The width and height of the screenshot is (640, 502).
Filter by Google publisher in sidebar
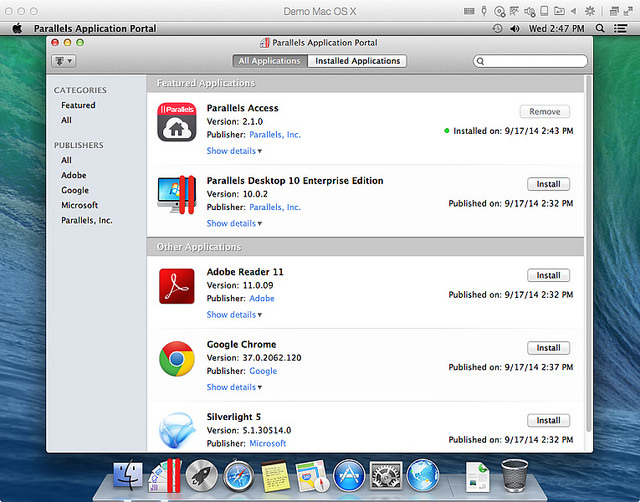tap(75, 191)
